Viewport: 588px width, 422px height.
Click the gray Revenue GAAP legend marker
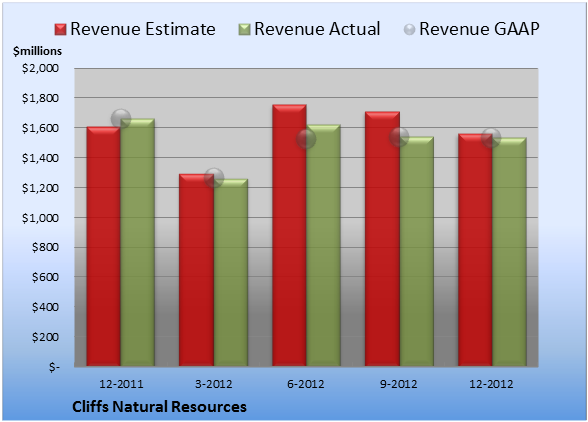[x=409, y=30]
